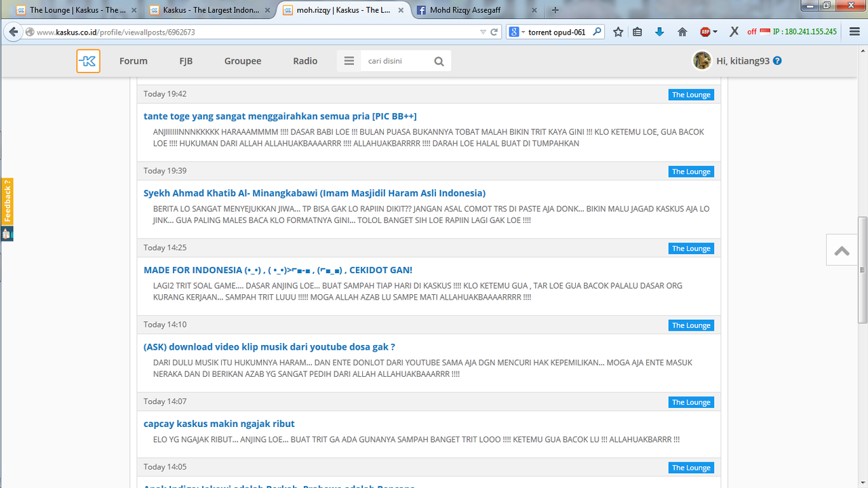Click scrollbar down arrow at bottom

point(863,483)
